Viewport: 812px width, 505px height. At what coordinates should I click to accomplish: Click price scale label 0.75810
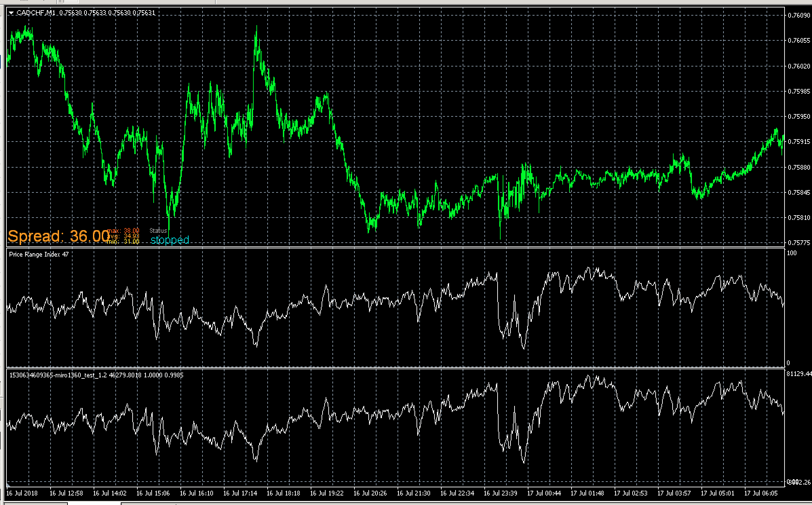(798, 218)
